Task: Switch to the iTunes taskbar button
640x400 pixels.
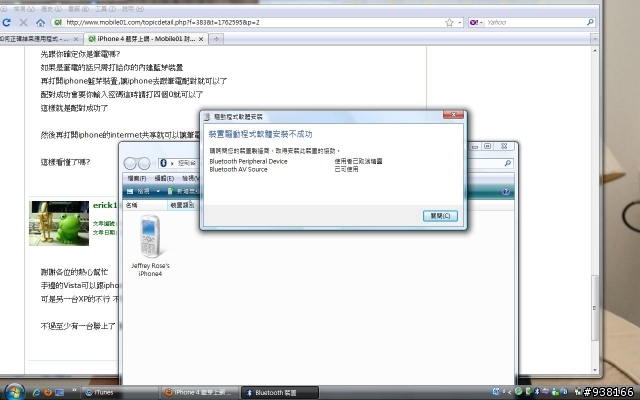Action: pyautogui.click(x=120, y=392)
